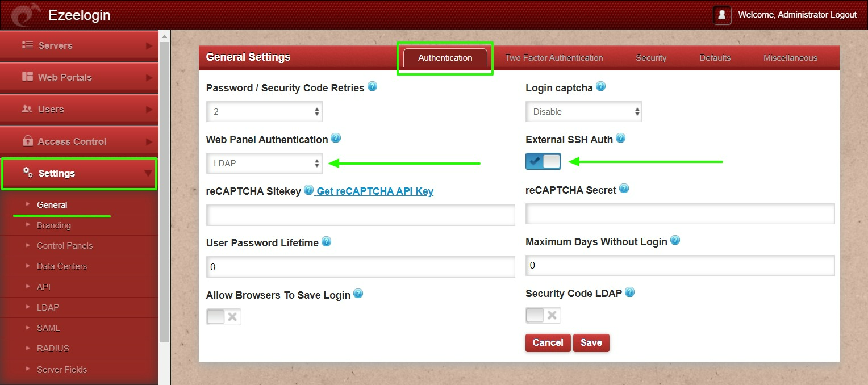Show help for Allow Browsers To Save Login
This screenshot has width=868, height=385.
point(358,294)
